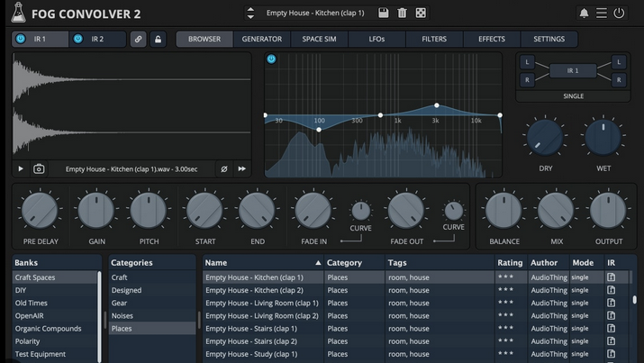Click the FADE OUT knob
644x363 pixels.
click(406, 210)
